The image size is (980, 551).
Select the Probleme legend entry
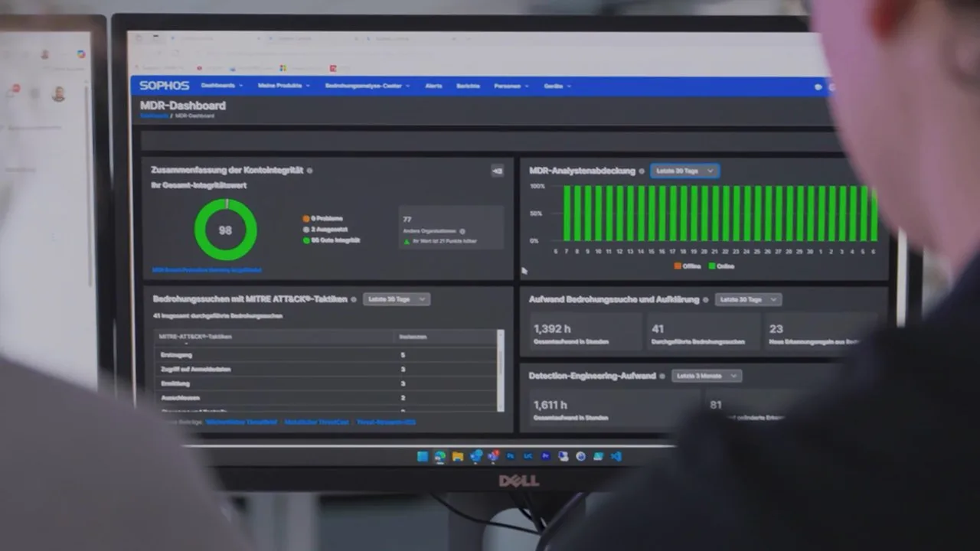click(x=323, y=219)
